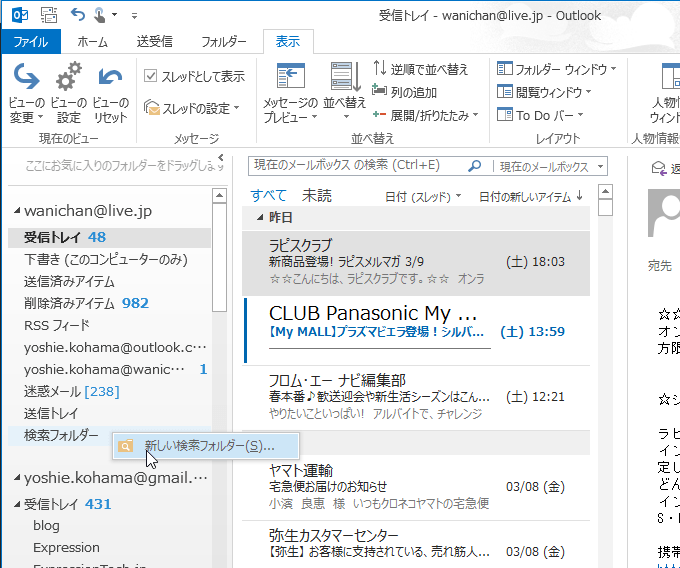Collapse wanichan@live.jp account tree

click(17, 211)
